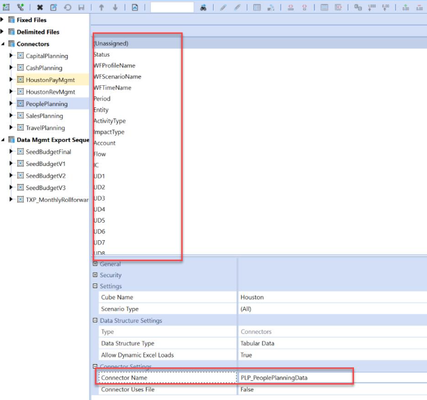Collapse the Data Structure Settings section
427x400 pixels.
coord(95,320)
